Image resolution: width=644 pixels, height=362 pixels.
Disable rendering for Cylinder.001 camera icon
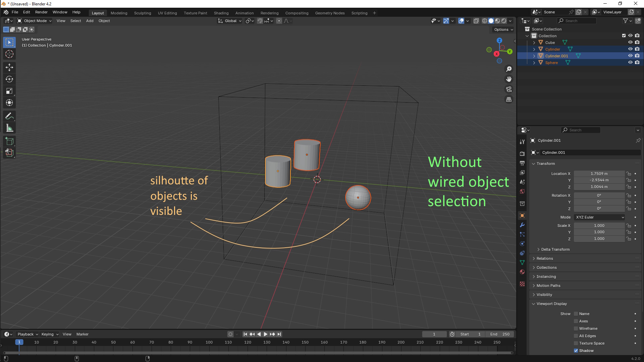click(x=637, y=56)
